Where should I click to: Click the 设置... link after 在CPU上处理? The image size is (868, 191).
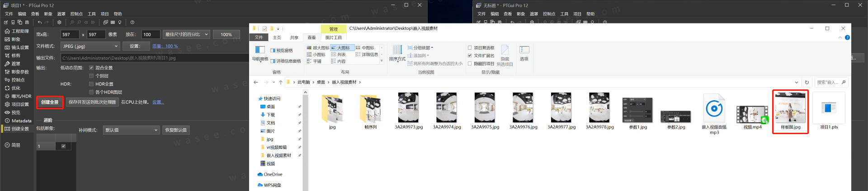coord(158,102)
